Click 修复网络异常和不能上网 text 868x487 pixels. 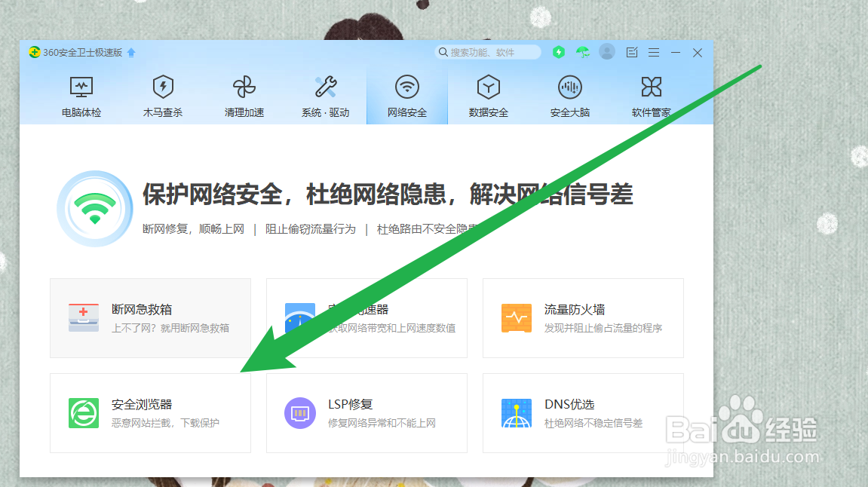(x=382, y=424)
